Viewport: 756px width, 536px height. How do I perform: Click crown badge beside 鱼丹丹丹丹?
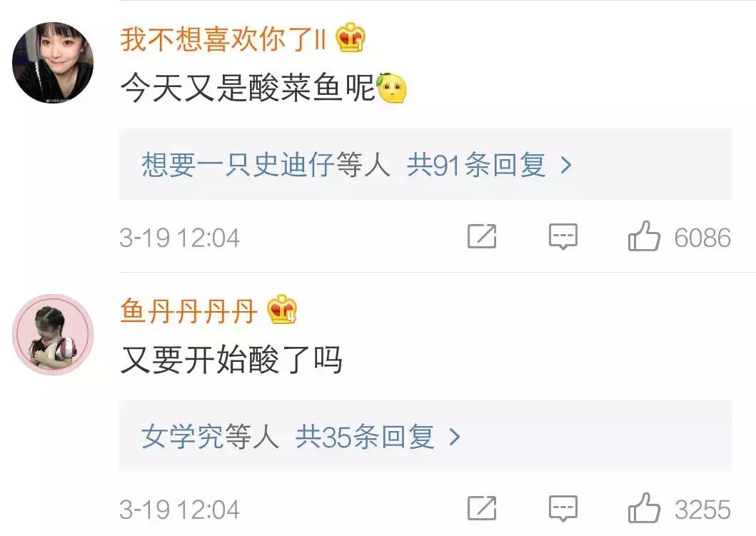[x=282, y=309]
